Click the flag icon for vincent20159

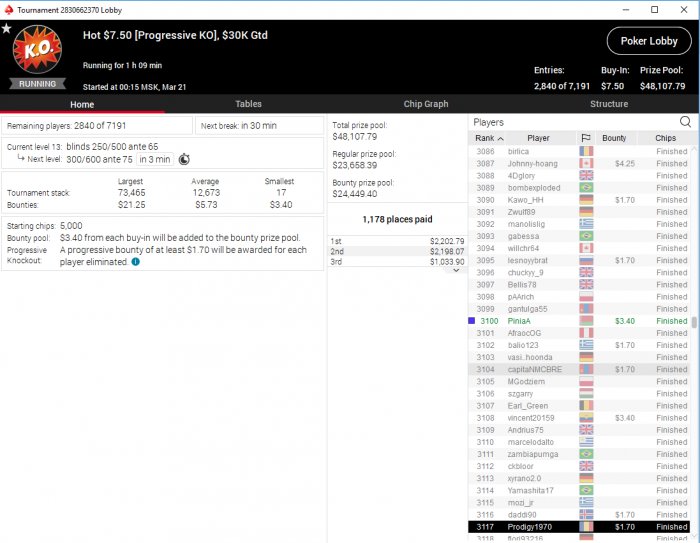[x=586, y=418]
